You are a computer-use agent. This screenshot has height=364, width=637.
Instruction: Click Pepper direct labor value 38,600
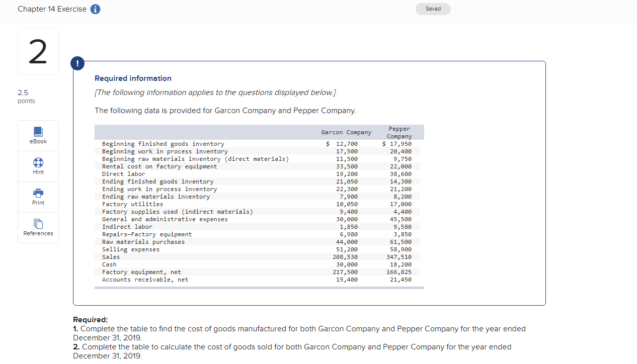(402, 174)
